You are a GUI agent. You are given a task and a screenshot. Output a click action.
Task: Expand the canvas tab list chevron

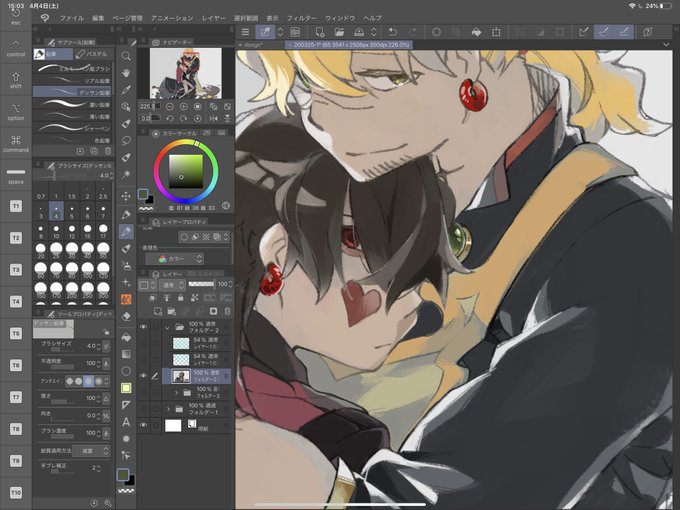pyautogui.click(x=666, y=44)
